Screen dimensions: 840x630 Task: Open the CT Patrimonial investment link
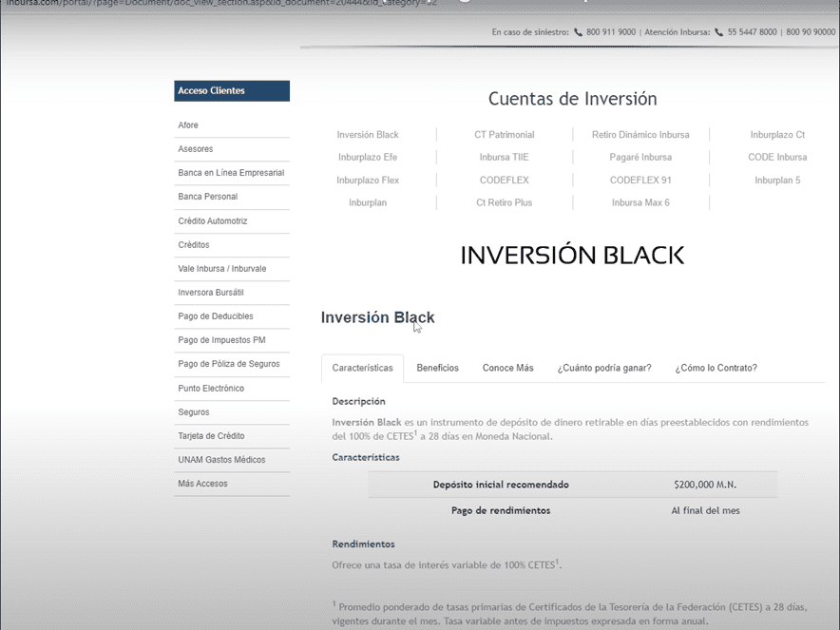505,135
